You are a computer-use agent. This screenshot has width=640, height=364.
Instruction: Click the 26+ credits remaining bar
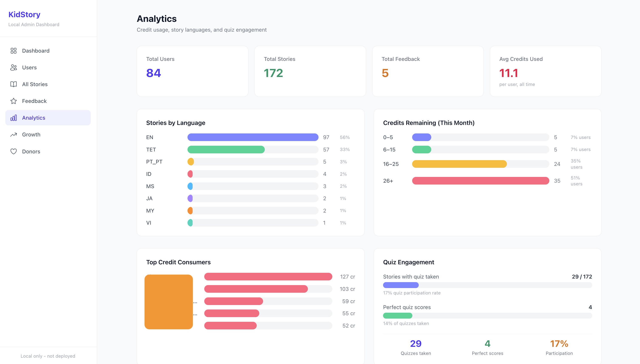tap(480, 181)
